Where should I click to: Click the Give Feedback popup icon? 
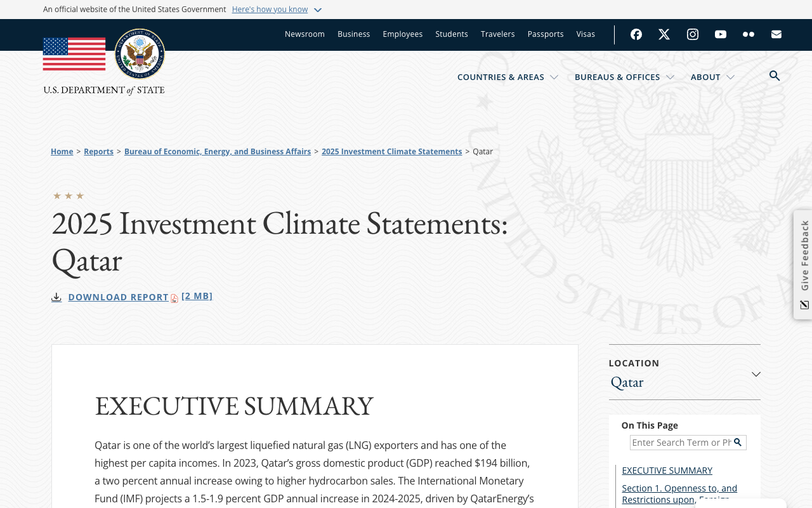804,305
